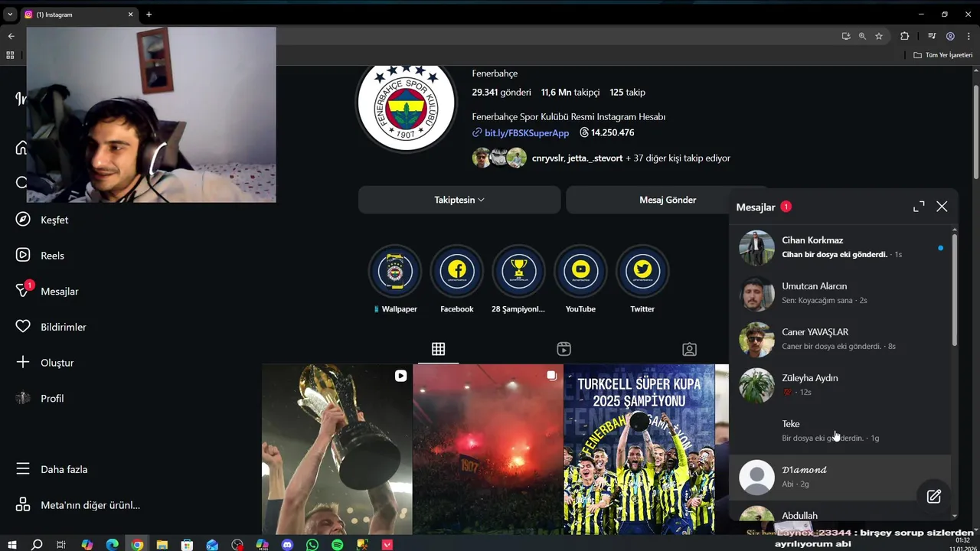The height and width of the screenshot is (551, 980).
Task: Open the Daha fazla hamburger menu
Action: pos(52,469)
